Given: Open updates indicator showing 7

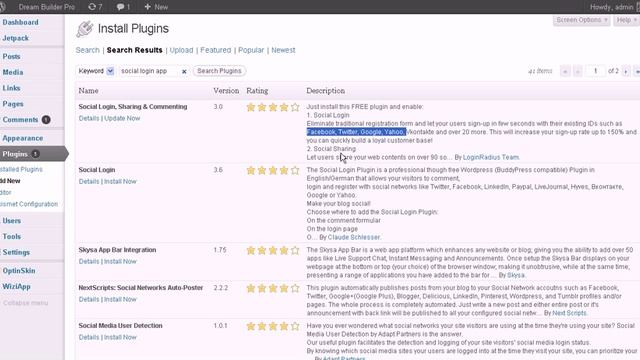Looking at the screenshot, I should click(x=95, y=7).
